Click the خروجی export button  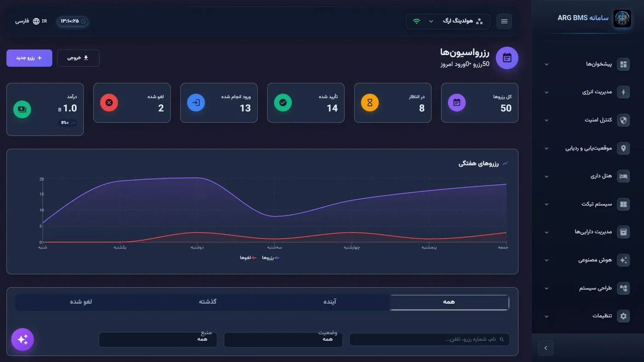(x=78, y=58)
